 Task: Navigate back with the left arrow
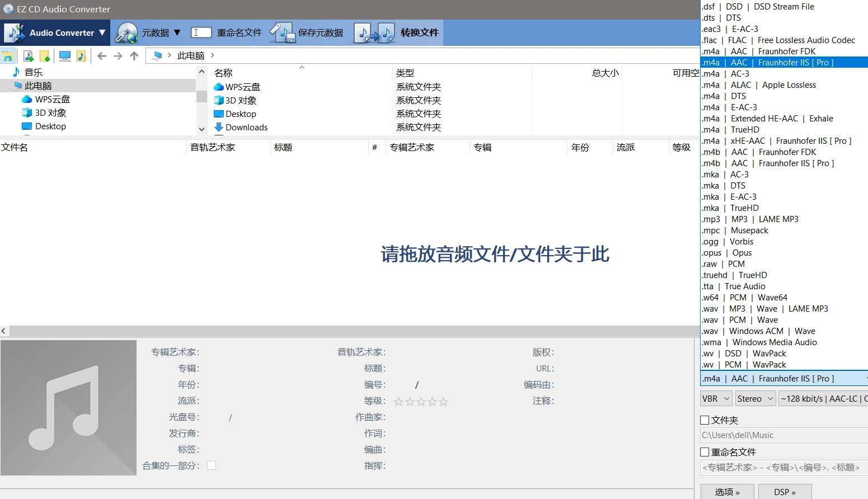(x=101, y=56)
